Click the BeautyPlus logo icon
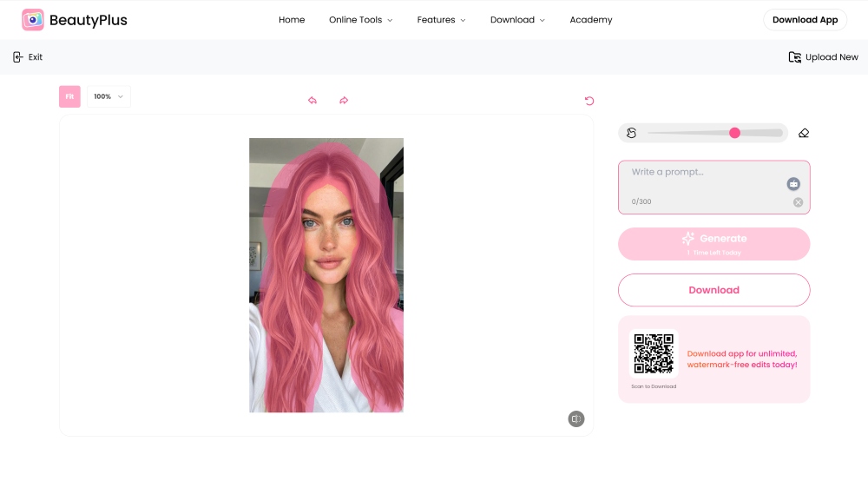 [x=33, y=20]
